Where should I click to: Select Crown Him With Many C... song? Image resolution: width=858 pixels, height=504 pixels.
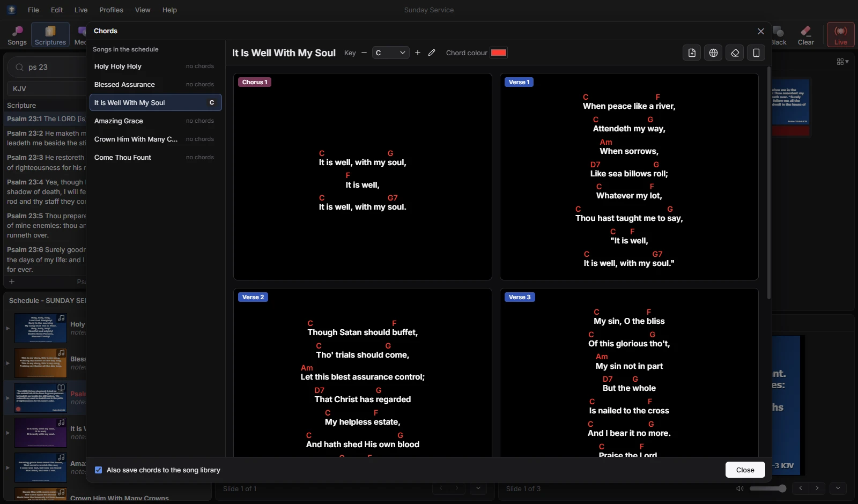(156, 139)
